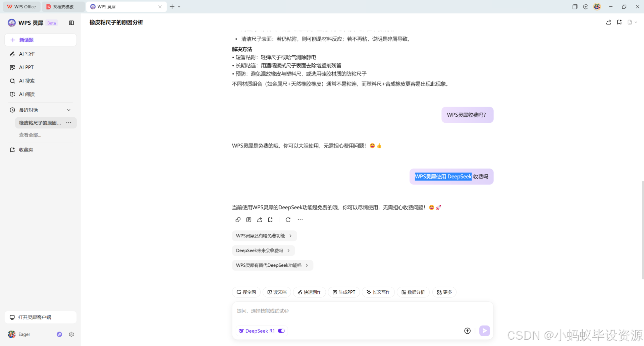
Task: Click the cube icon in title bar
Action: 586,7
